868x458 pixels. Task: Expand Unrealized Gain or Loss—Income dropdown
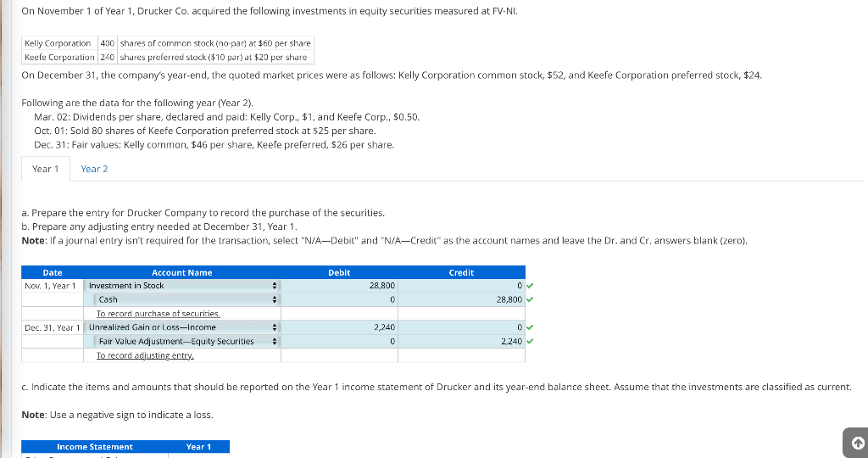coord(182,327)
